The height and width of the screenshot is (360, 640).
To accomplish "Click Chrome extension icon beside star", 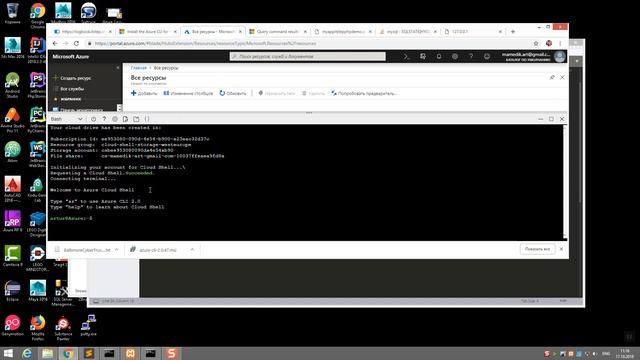I will pyautogui.click(x=549, y=43).
